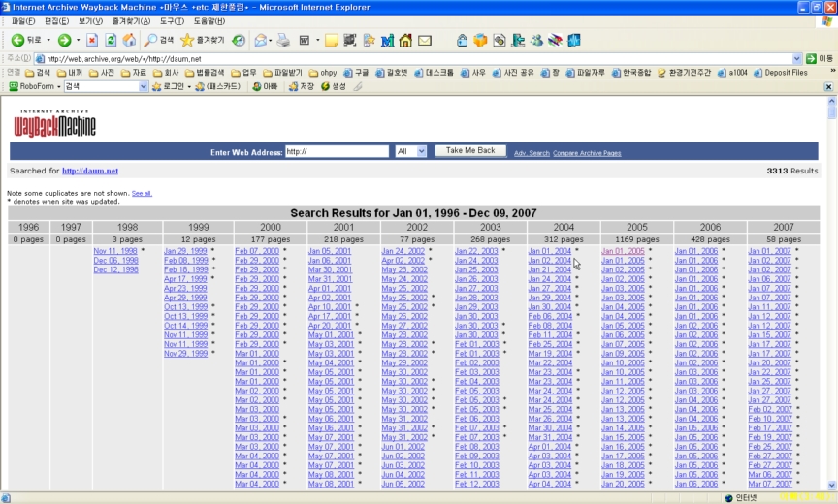Open the 구글 Links bar bookmark
This screenshot has width=838, height=504.
point(356,73)
